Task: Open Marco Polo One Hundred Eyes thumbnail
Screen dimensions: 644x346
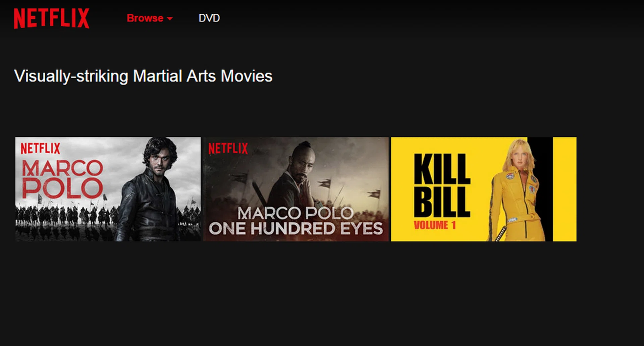Action: pyautogui.click(x=296, y=189)
